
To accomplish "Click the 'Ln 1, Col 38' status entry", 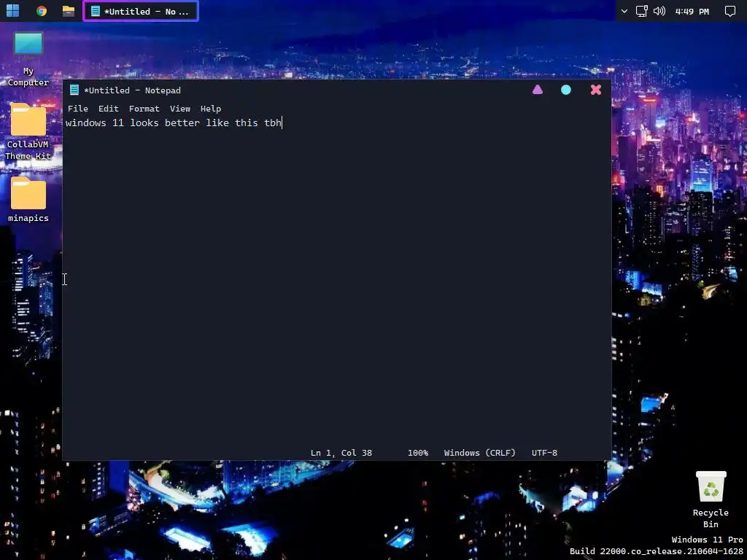I will [x=341, y=453].
